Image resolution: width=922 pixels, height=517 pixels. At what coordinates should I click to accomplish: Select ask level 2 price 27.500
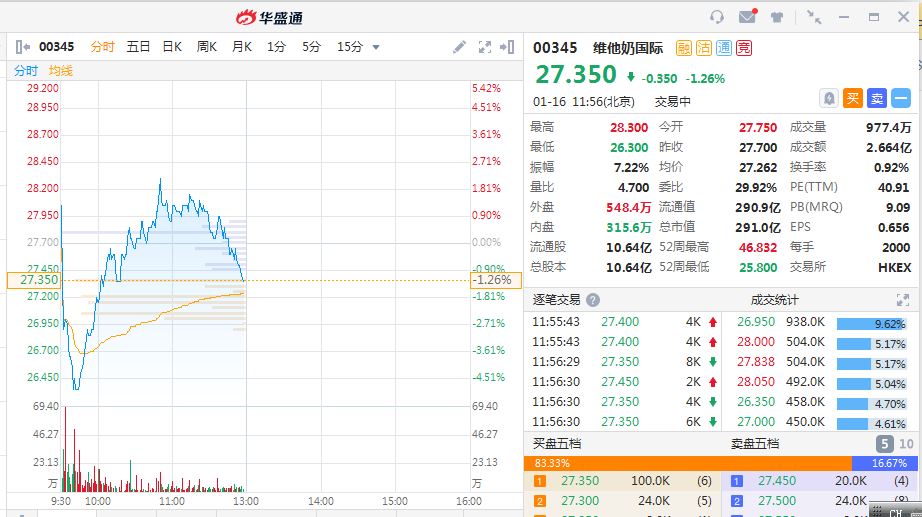pyautogui.click(x=777, y=501)
